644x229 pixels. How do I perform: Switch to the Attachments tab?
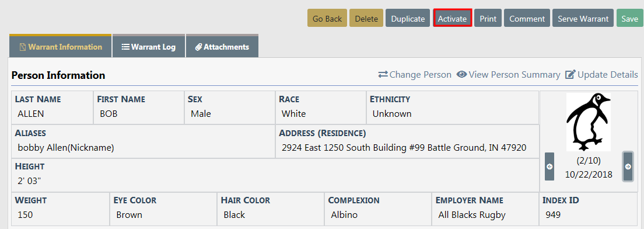tap(222, 46)
